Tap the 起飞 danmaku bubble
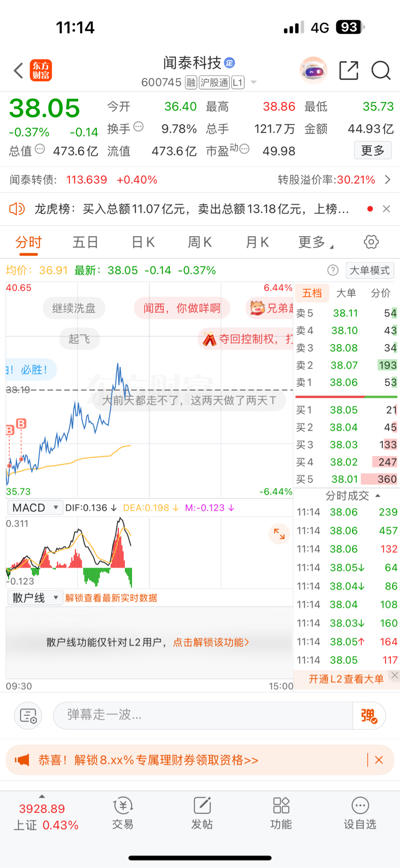The height and width of the screenshot is (868, 400). (x=79, y=339)
